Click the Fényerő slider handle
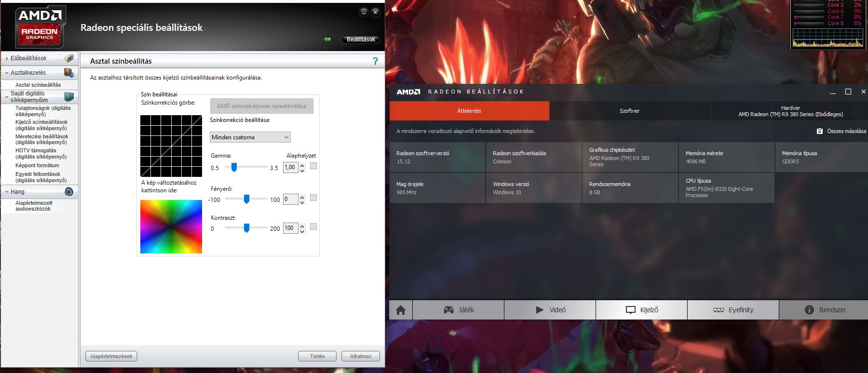The width and height of the screenshot is (868, 373). (246, 199)
